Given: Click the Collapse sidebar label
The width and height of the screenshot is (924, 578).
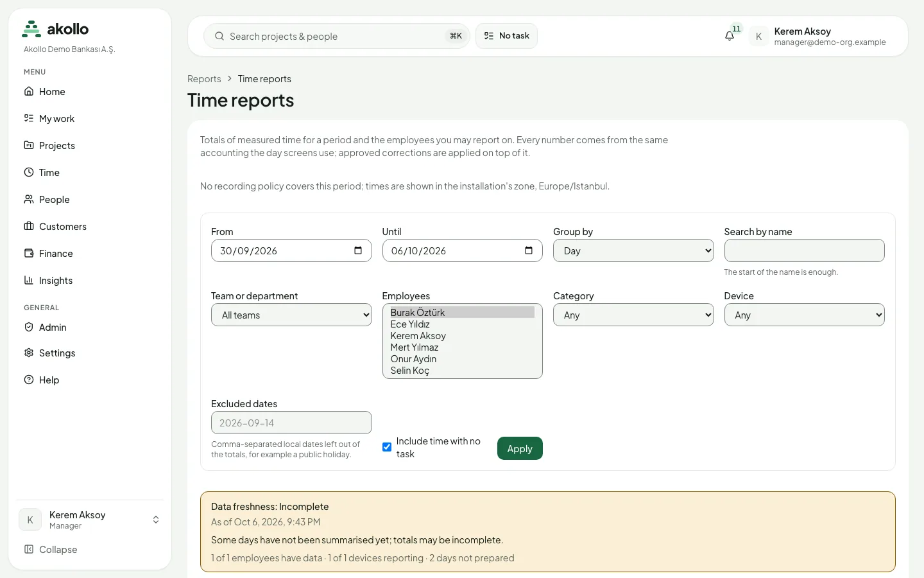Looking at the screenshot, I should tap(58, 550).
